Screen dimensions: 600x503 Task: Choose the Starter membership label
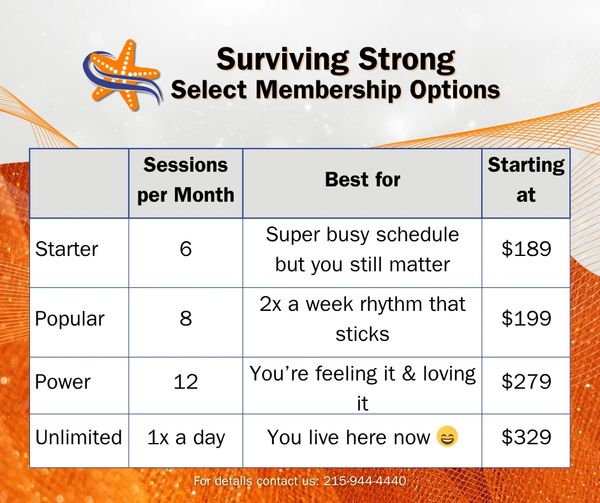point(65,249)
